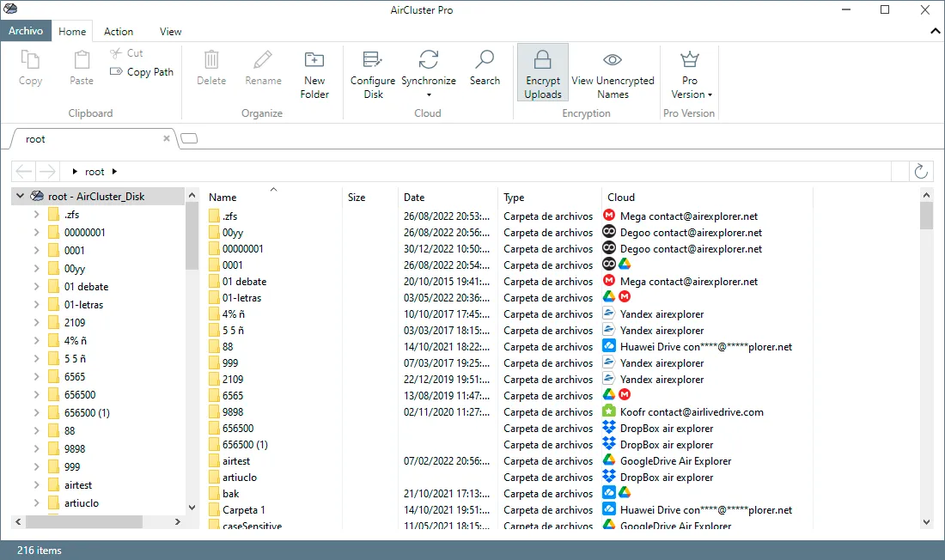Viewport: 945px width, 560px height.
Task: Click Mega icon in 6565 row
Action: coord(625,394)
